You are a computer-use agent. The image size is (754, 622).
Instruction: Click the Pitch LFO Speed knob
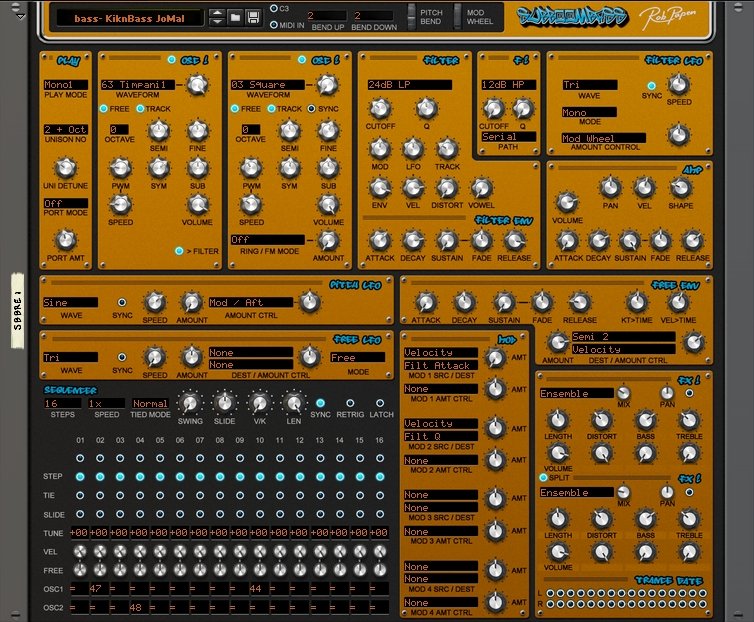(x=154, y=302)
